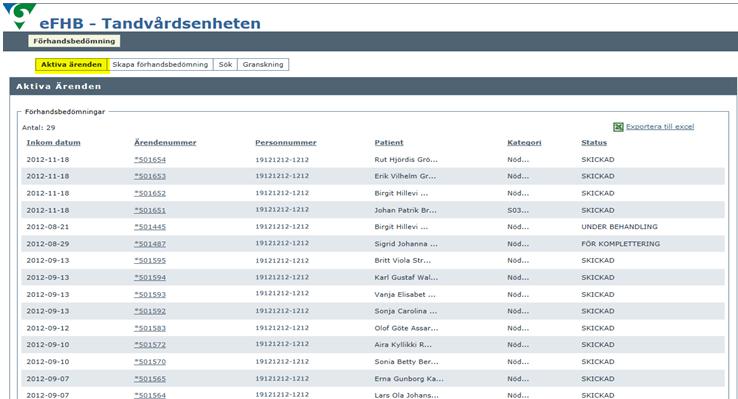Open case number *501445
This screenshot has height=399, width=738.
pyautogui.click(x=150, y=227)
